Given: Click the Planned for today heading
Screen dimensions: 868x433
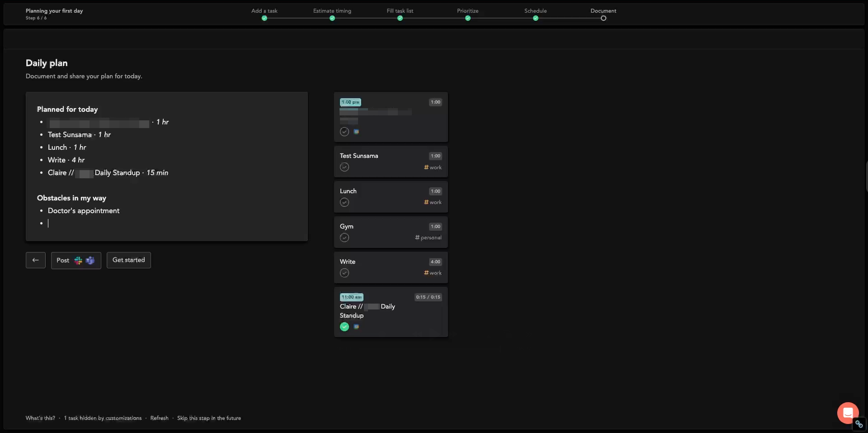Looking at the screenshot, I should (x=67, y=109).
